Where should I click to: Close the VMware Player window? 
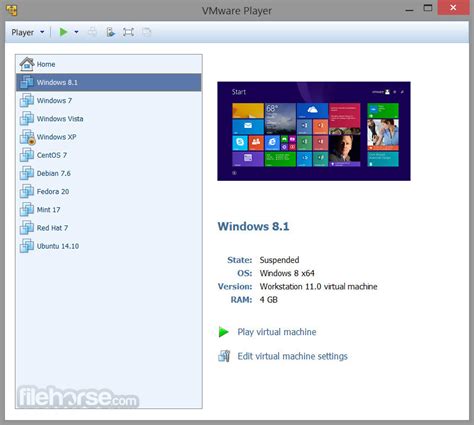point(453,8)
